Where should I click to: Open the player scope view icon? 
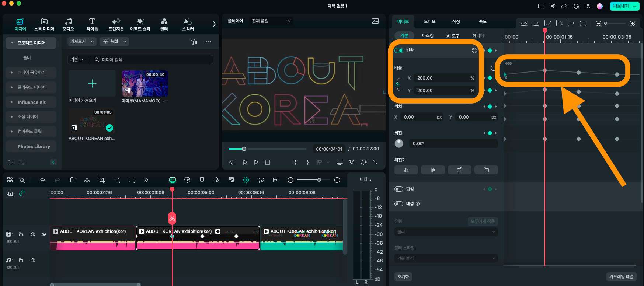pyautogui.click(x=375, y=21)
